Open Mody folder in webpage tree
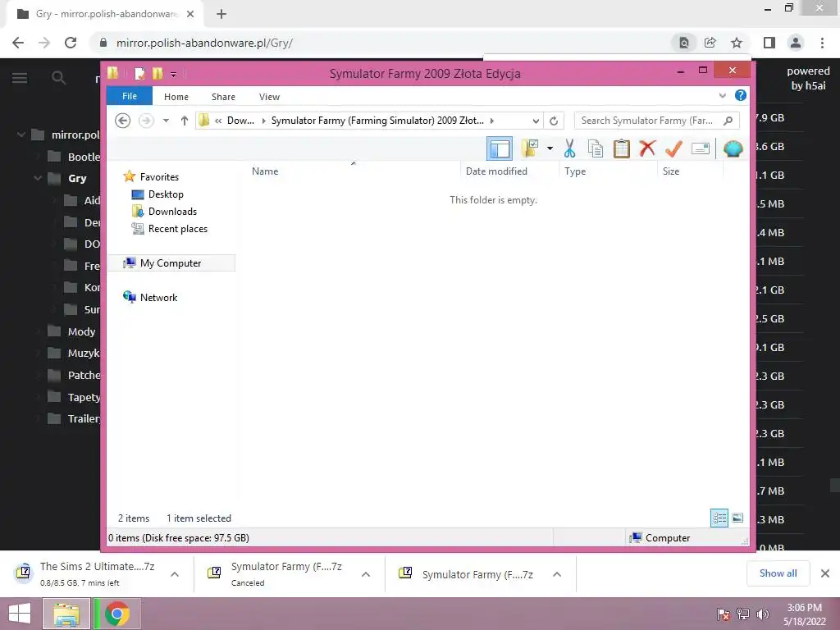 tap(71, 331)
